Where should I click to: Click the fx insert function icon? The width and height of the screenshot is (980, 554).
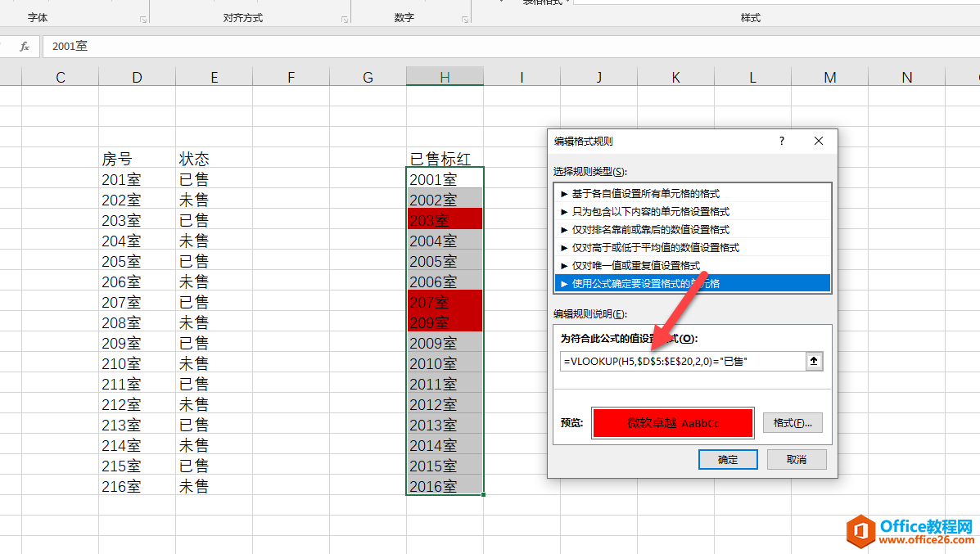click(25, 46)
